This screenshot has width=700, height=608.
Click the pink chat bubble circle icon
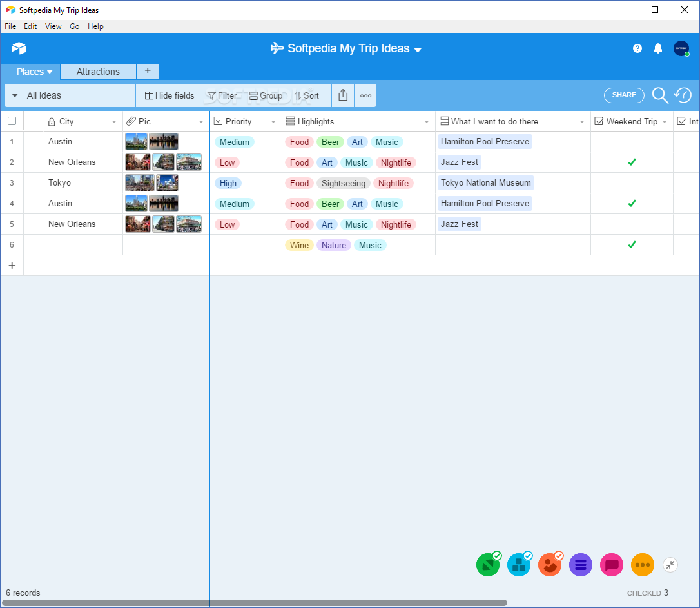(611, 565)
